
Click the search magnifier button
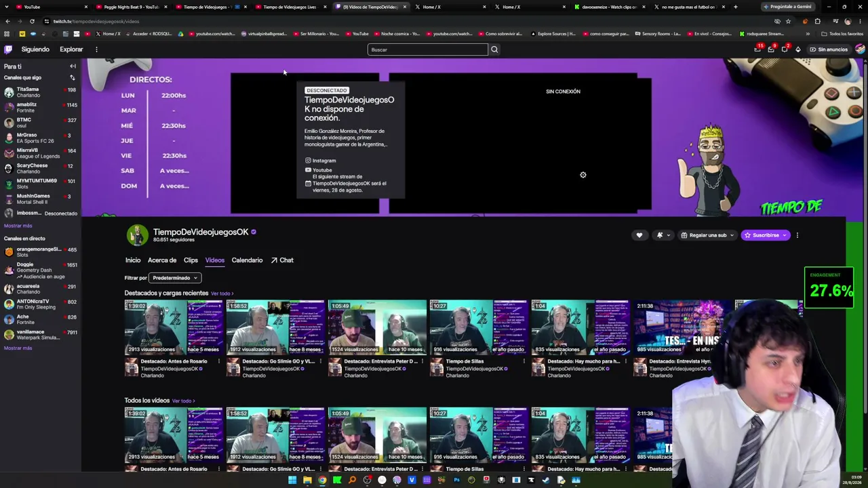pyautogui.click(x=494, y=49)
